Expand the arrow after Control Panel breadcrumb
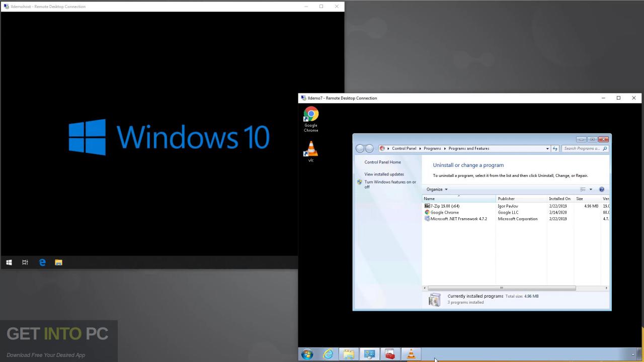 pyautogui.click(x=420, y=148)
